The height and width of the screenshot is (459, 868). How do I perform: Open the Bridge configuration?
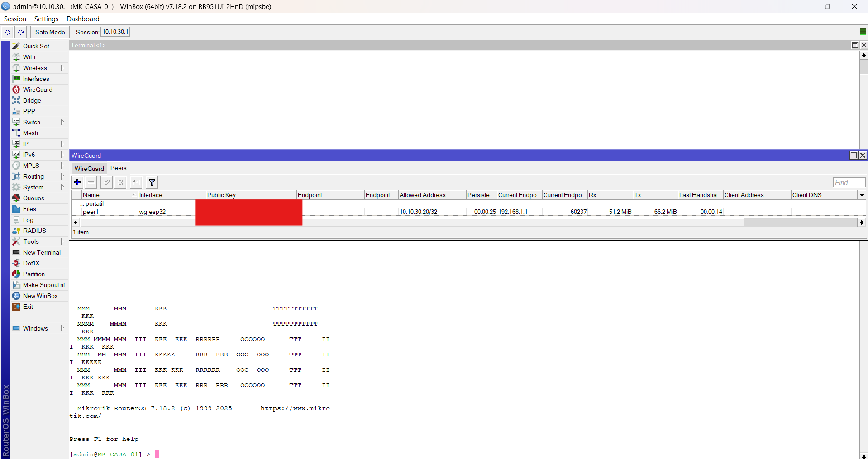[39, 100]
